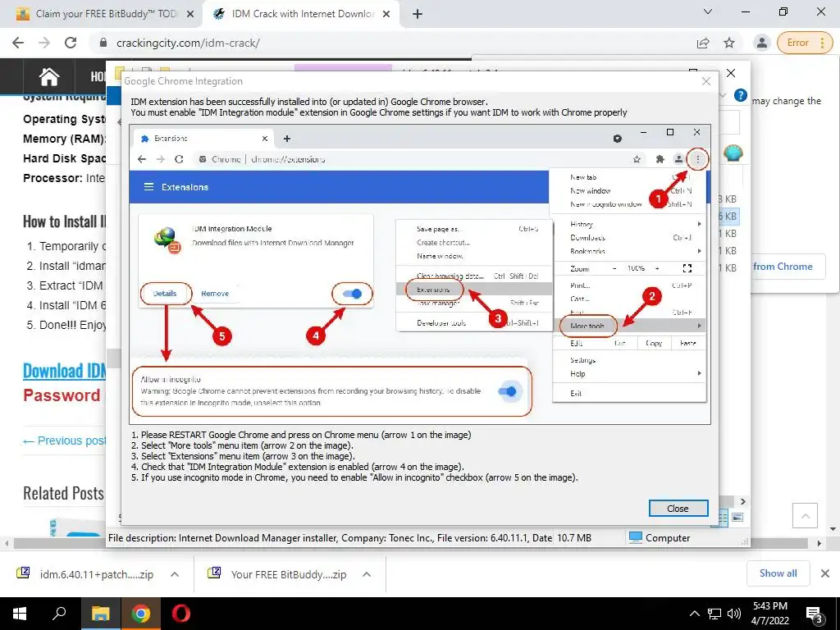Click Show all downloads

pyautogui.click(x=778, y=573)
